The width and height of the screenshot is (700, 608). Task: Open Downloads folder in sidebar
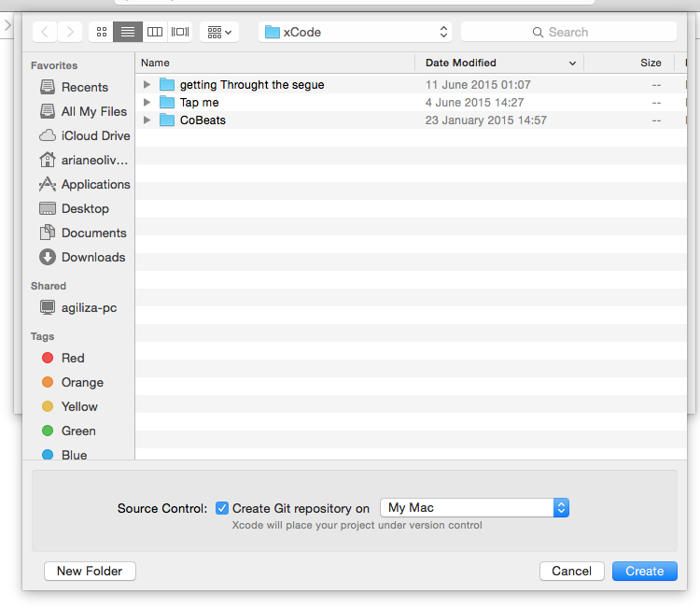tap(92, 257)
